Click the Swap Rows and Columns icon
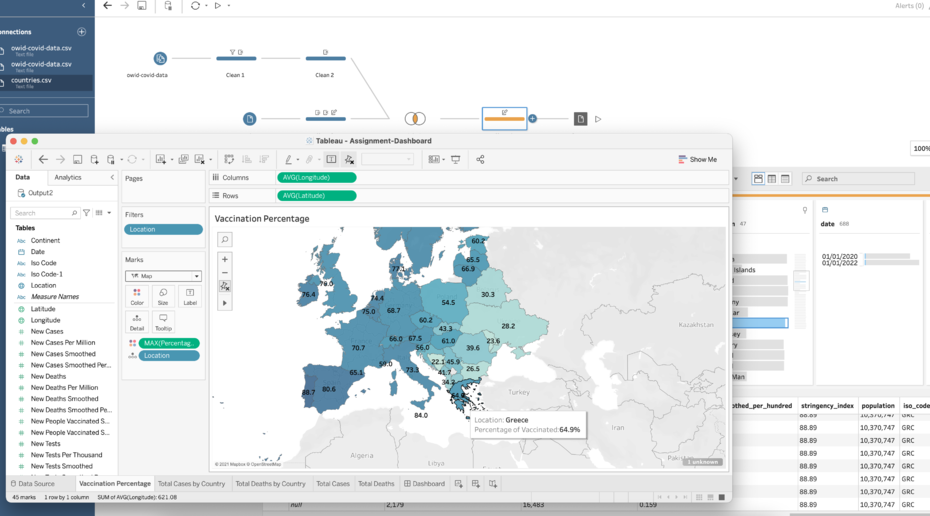Image resolution: width=930 pixels, height=516 pixels. [229, 160]
